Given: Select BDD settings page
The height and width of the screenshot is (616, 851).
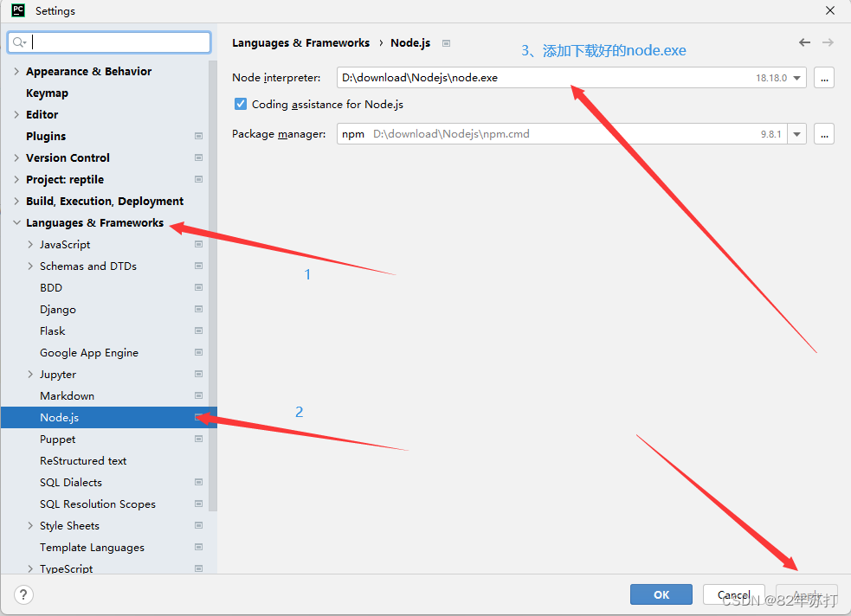Looking at the screenshot, I should (51, 287).
